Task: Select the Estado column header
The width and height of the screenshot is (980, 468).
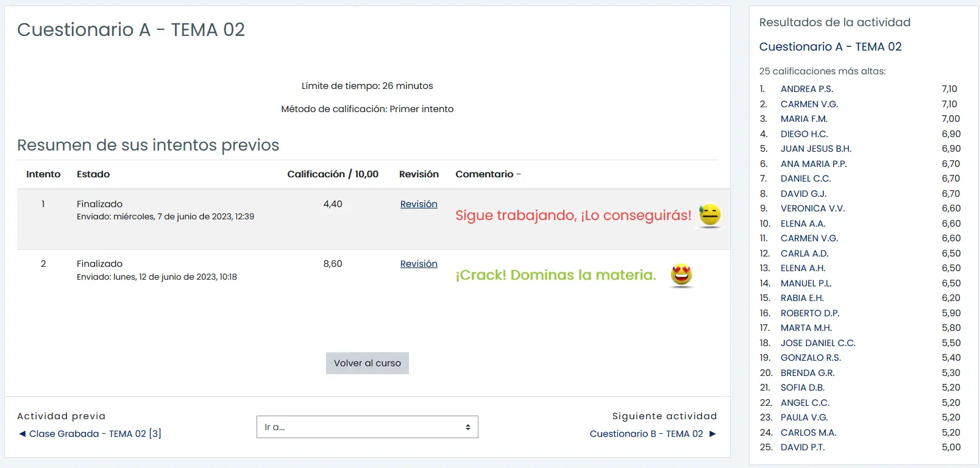Action: click(93, 174)
